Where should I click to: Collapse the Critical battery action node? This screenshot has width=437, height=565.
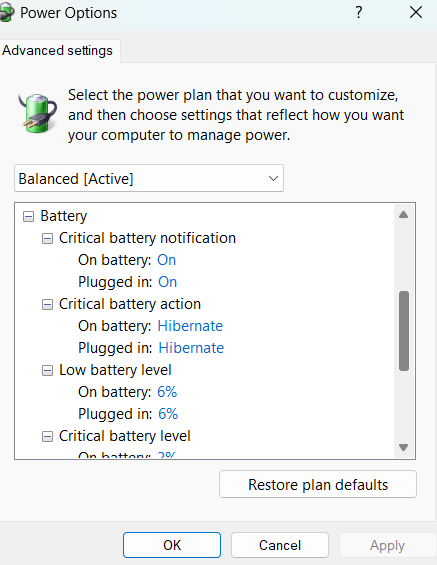pos(47,304)
